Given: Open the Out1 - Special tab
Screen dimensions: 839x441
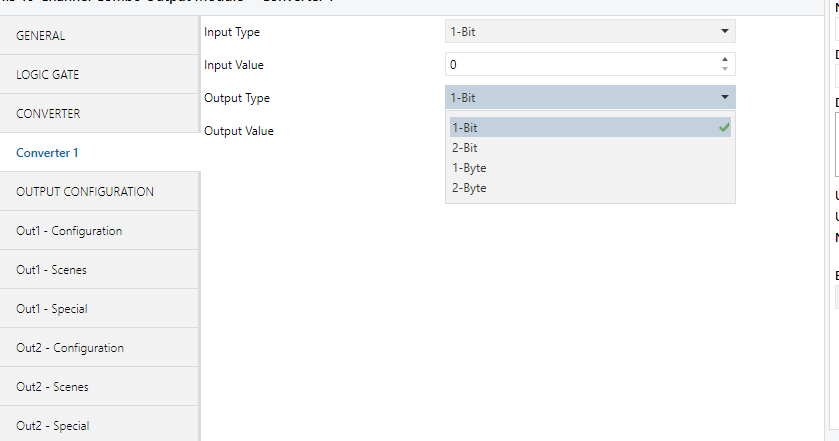Looking at the screenshot, I should [100, 309].
